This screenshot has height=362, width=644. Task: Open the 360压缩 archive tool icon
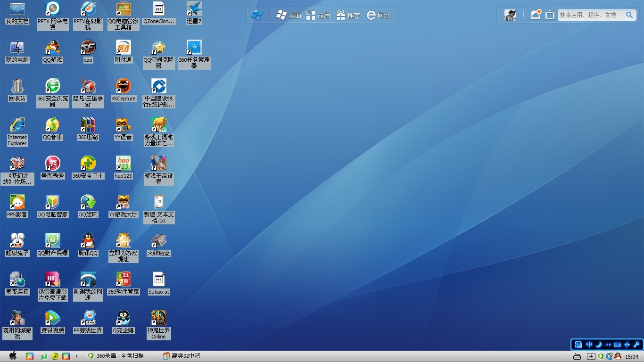tap(88, 129)
